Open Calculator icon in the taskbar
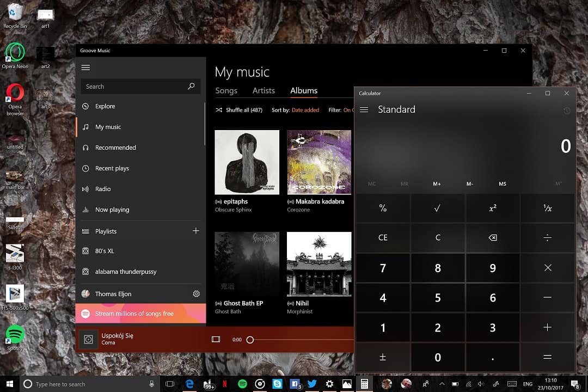The width and height of the screenshot is (588, 392). click(x=364, y=384)
